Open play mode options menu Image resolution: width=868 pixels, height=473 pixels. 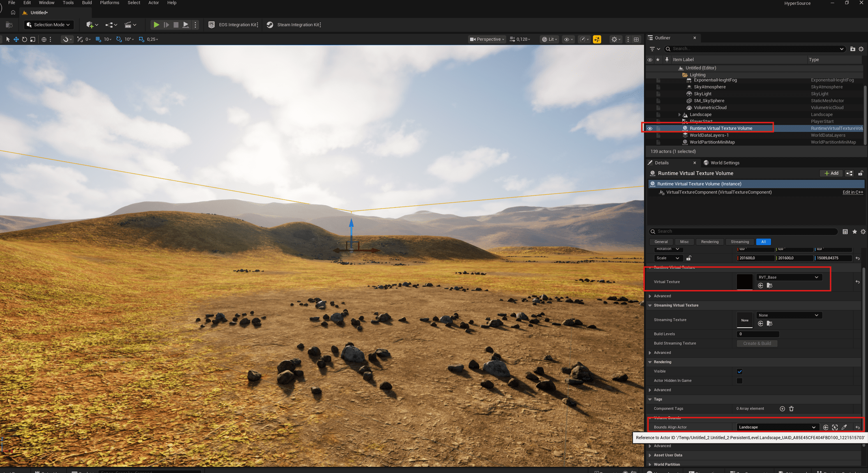tap(196, 25)
